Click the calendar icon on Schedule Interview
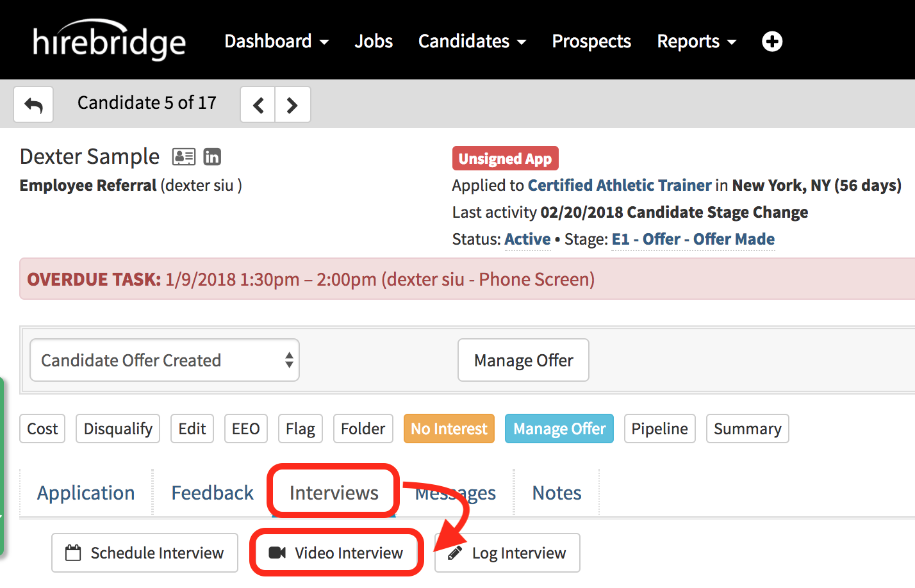This screenshot has height=588, width=915. tap(74, 552)
